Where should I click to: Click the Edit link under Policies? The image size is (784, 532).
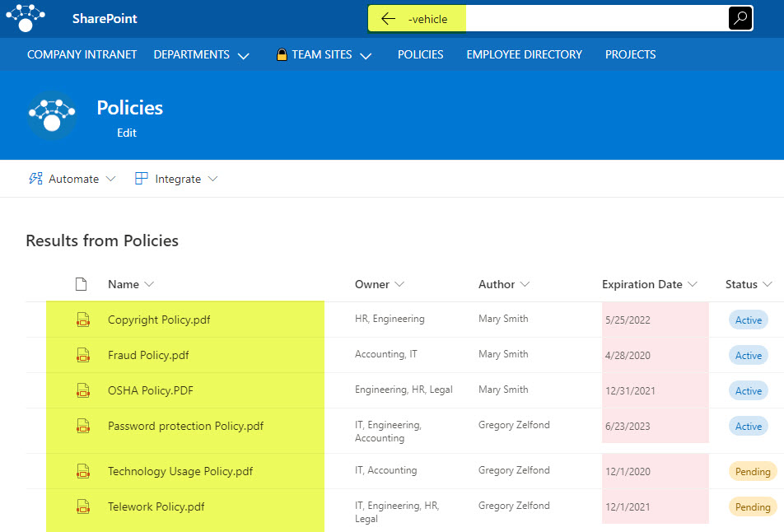coord(126,133)
